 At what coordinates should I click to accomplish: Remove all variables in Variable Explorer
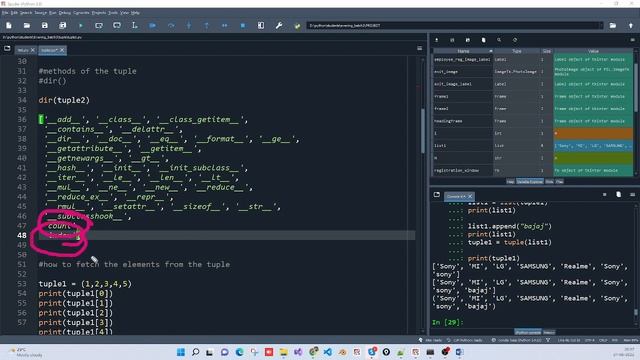(x=483, y=40)
